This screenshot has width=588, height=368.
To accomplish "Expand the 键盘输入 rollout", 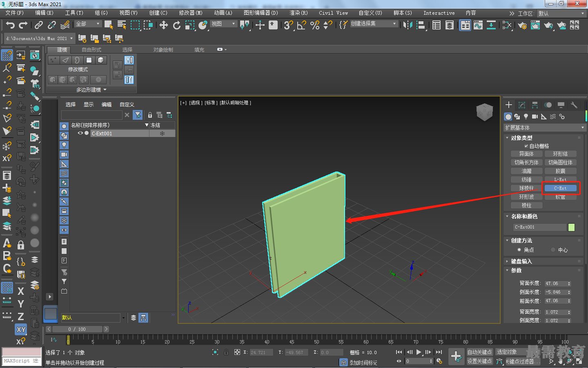I will 521,261.
